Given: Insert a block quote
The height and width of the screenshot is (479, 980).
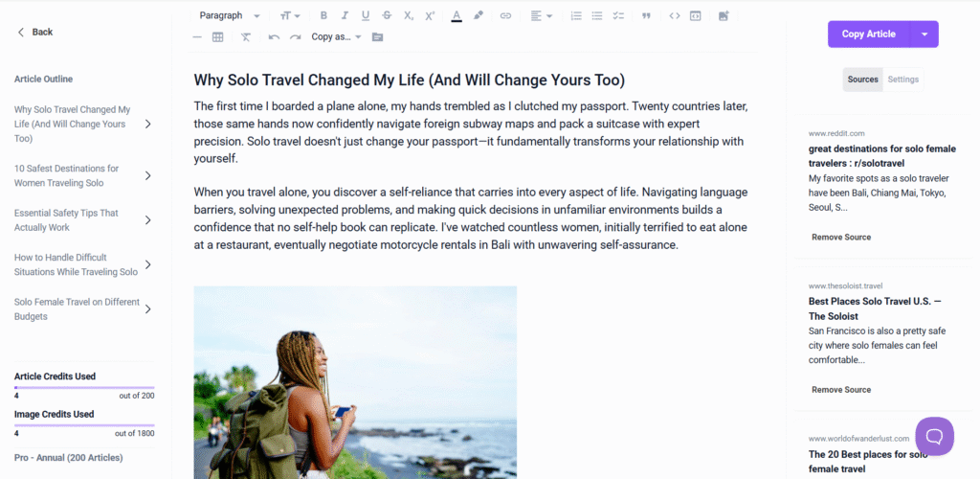Looking at the screenshot, I should pyautogui.click(x=646, y=15).
